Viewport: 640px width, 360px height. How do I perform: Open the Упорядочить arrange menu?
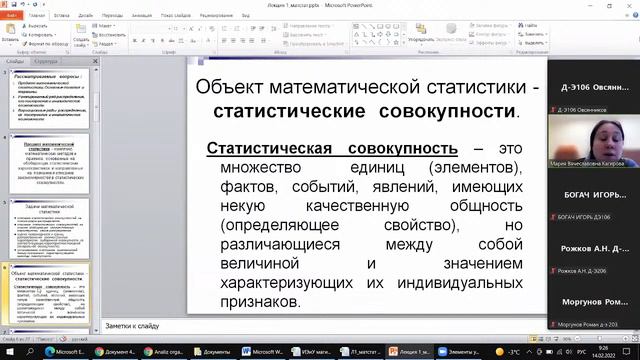click(x=421, y=33)
